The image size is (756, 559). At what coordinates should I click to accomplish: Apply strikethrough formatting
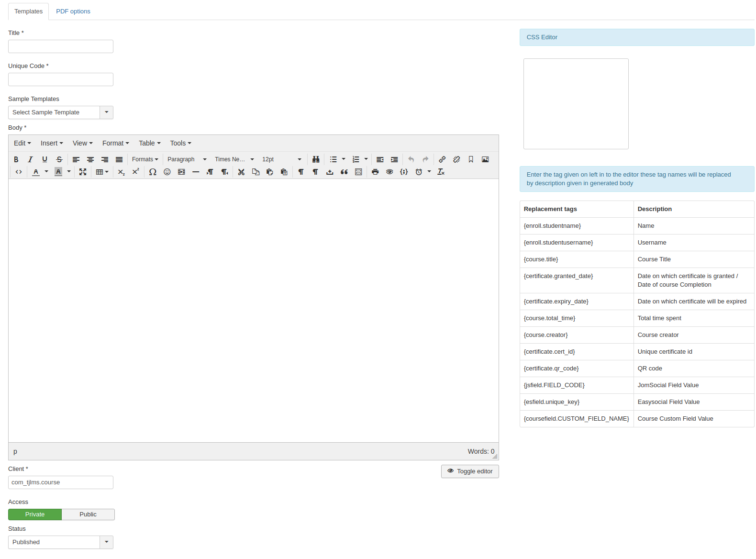[x=59, y=159]
